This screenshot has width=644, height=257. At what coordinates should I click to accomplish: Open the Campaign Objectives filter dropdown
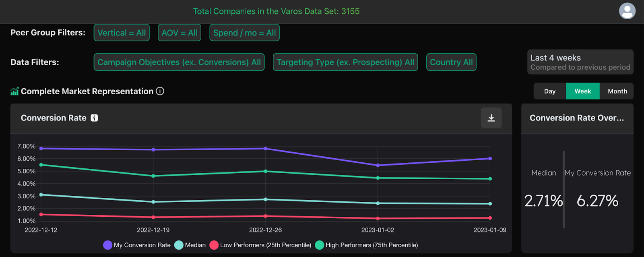179,62
